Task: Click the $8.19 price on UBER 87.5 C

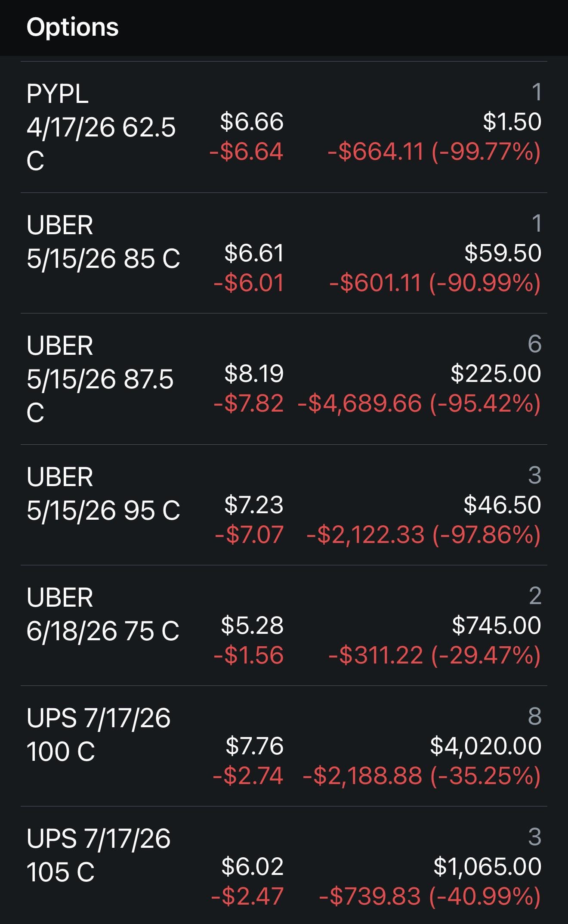Action: (x=254, y=373)
